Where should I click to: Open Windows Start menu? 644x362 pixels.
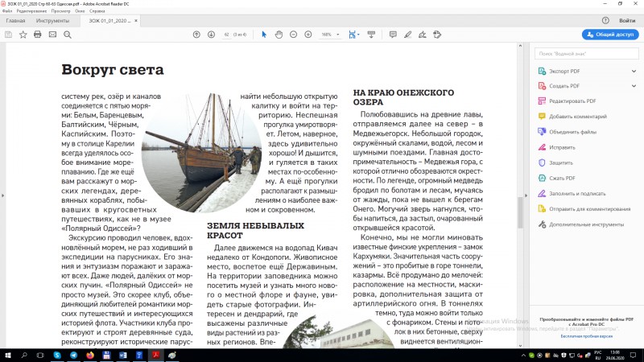[x=8, y=355]
